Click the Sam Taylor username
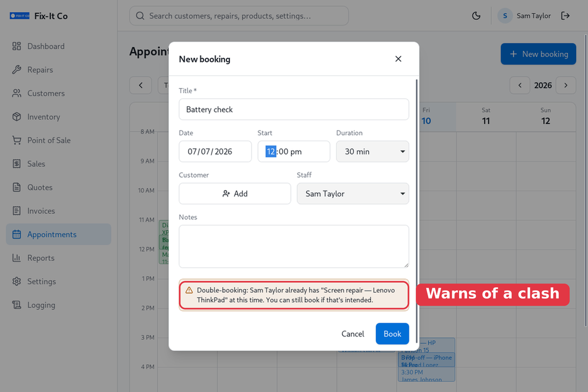Viewport: 588px width, 392px height. (x=533, y=16)
